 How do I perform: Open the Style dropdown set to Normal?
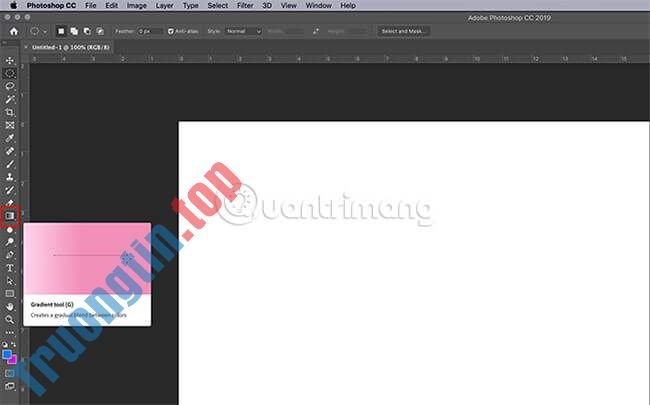point(243,31)
